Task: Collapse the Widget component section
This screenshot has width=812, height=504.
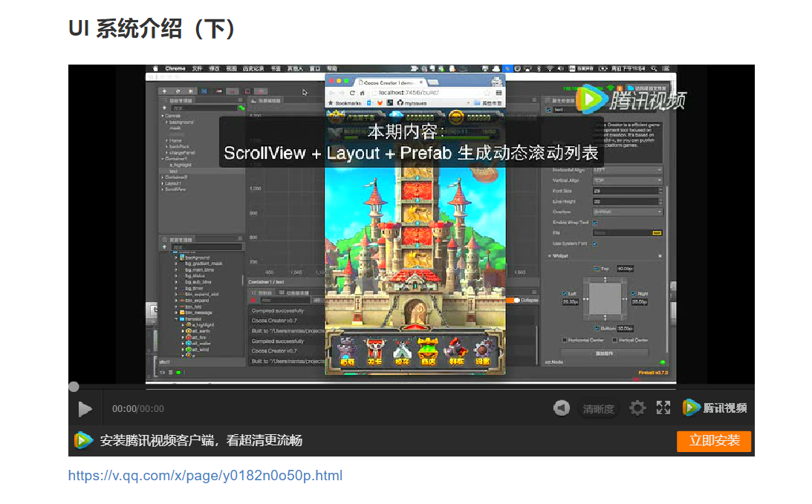Action: click(550, 256)
